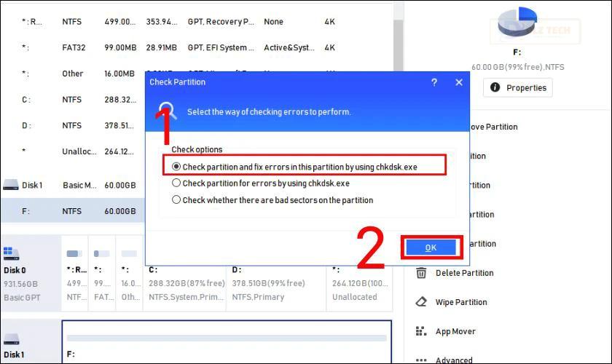Screen dimensions: 612x364
Task: Open Properties of partition F:
Action: click(517, 88)
